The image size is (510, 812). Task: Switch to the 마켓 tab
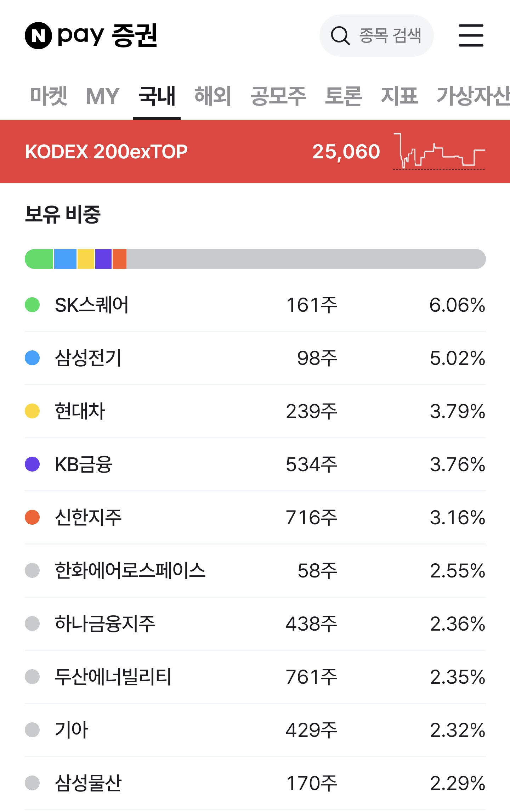click(49, 96)
